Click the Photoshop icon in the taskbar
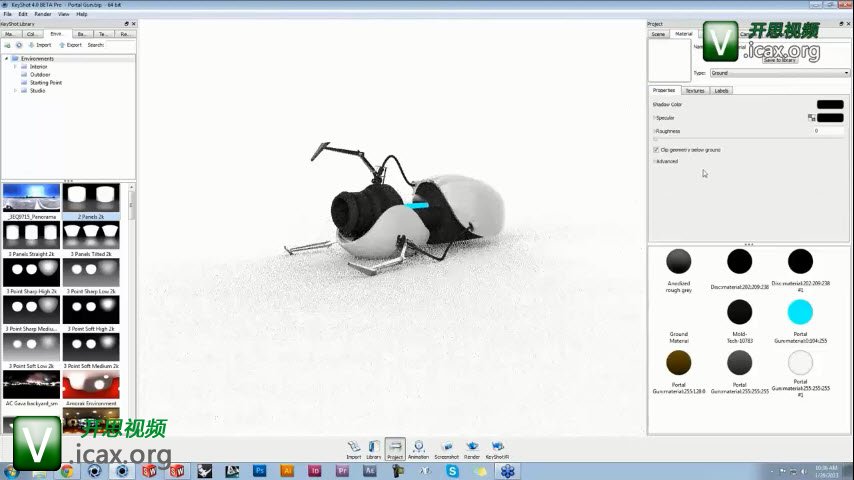 259,470
